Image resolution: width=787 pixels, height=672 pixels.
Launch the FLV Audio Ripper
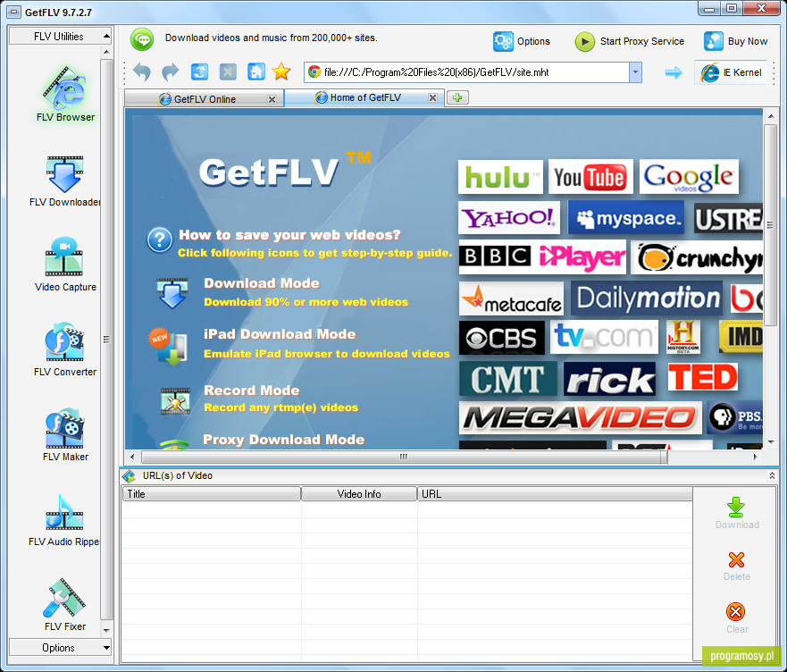point(64,520)
